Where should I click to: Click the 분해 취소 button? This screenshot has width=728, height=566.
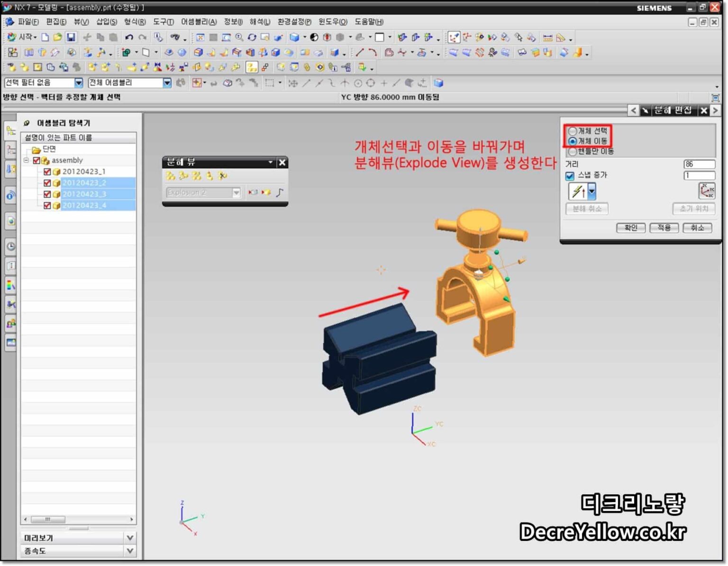[587, 209]
